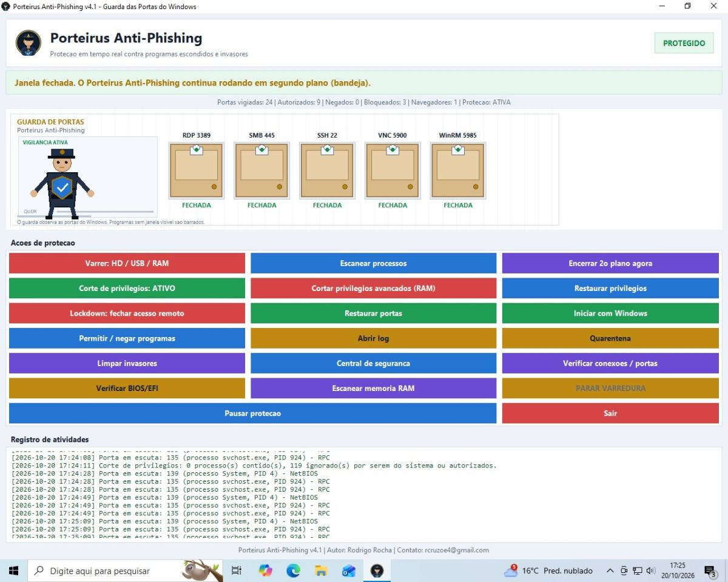This screenshot has height=582, width=728.
Task: Click the 'Portas vigiadas: 24' status line
Action: [364, 102]
